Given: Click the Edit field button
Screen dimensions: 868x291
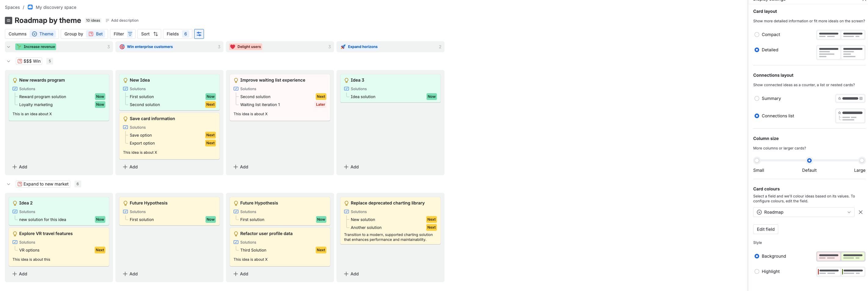Looking at the screenshot, I should coord(765,229).
